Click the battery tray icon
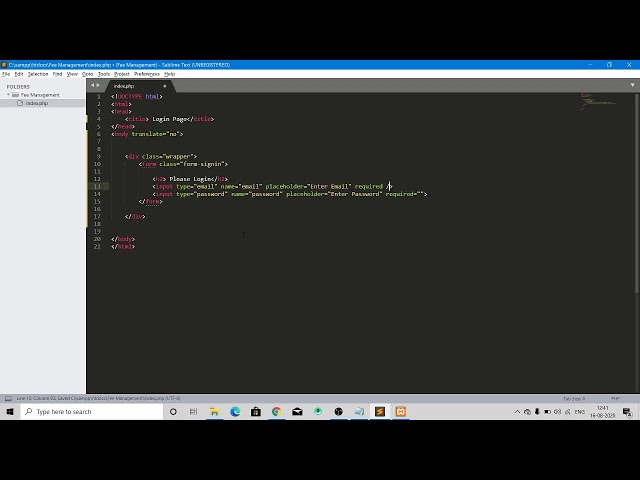The width and height of the screenshot is (640, 480). click(x=547, y=412)
